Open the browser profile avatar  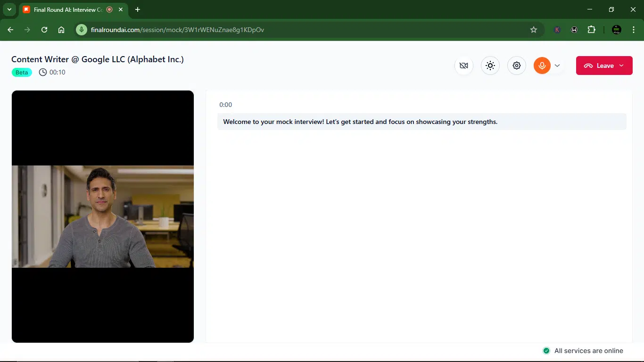(616, 30)
